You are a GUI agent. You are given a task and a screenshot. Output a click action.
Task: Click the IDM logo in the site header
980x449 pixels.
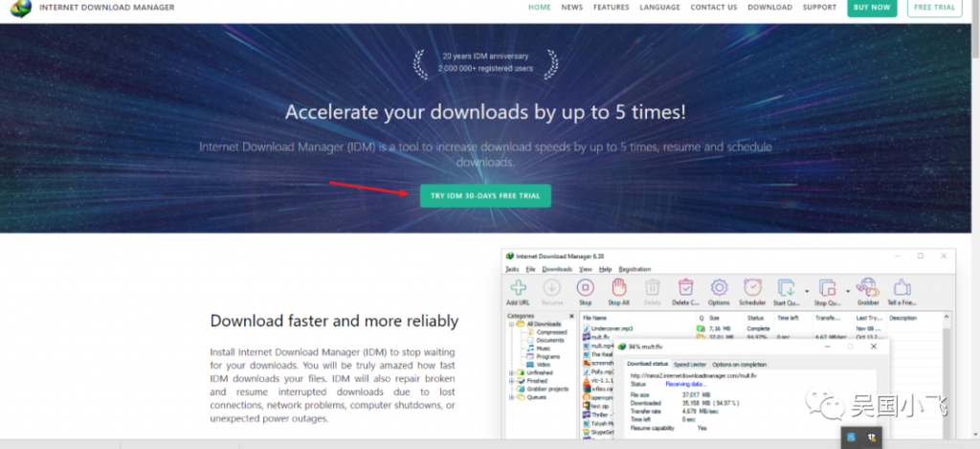(x=20, y=8)
